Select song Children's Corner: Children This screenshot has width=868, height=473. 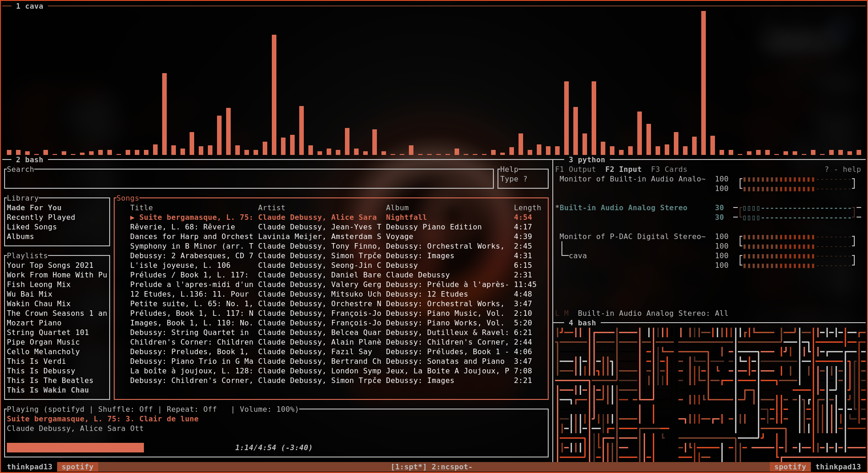tap(331, 342)
